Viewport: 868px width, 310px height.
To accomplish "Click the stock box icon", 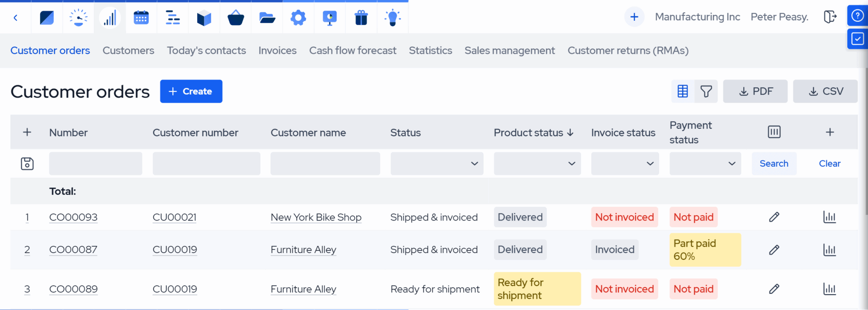I will point(204,18).
